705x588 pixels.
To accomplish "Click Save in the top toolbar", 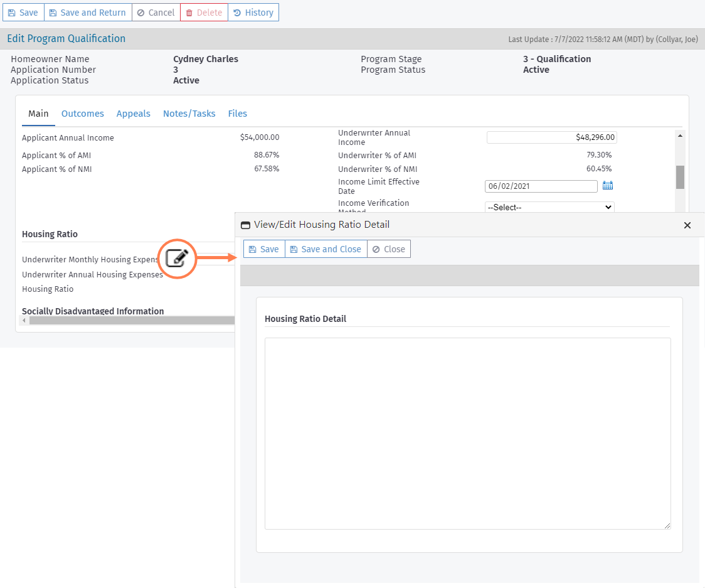I will [23, 13].
